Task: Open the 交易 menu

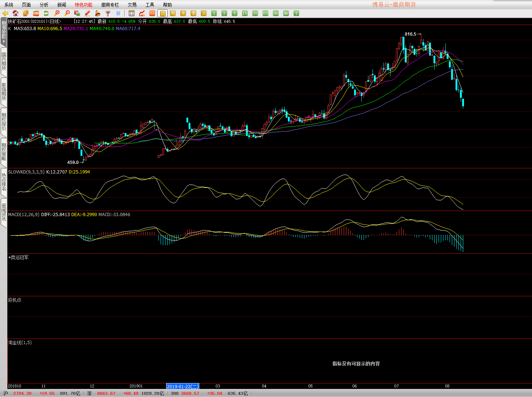Action: (132, 5)
